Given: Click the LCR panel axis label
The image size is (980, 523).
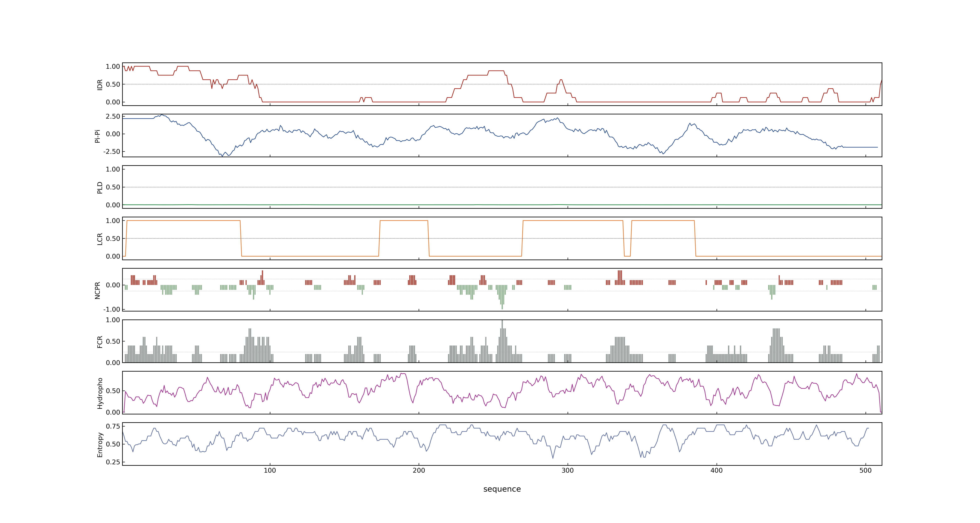Looking at the screenshot, I should pyautogui.click(x=100, y=239).
